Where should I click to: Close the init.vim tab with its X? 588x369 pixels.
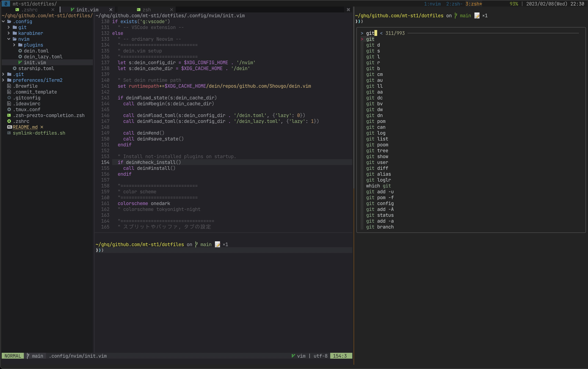click(111, 10)
